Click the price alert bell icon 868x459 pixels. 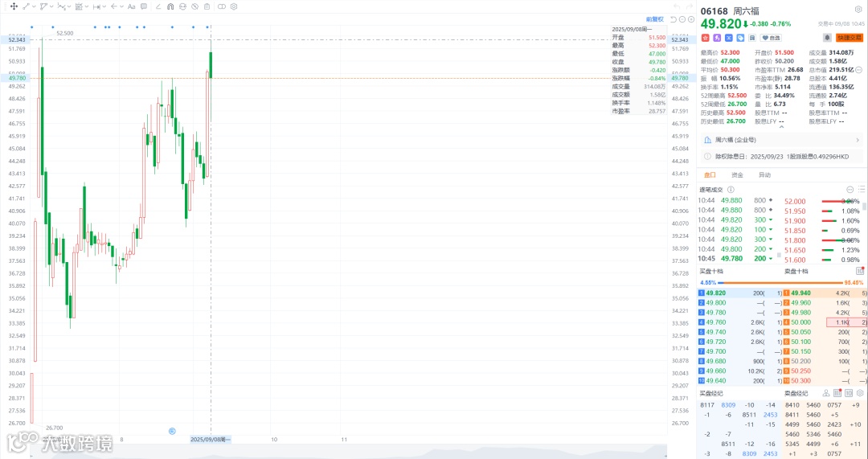[x=827, y=38]
